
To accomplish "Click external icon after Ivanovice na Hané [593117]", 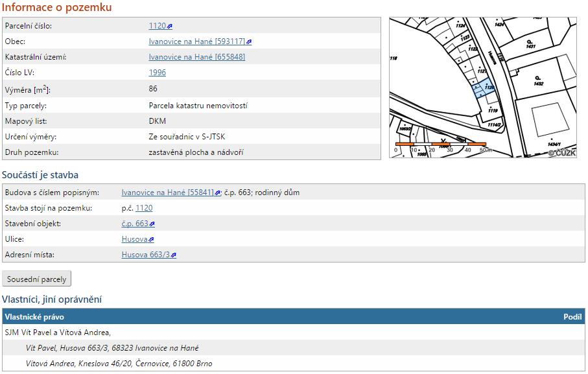I will click(249, 42).
